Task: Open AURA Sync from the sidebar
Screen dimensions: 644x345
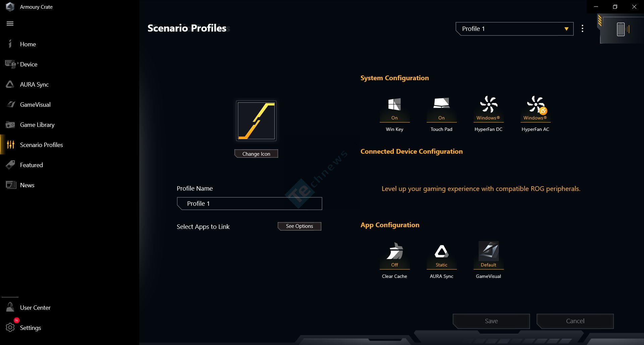Action: [x=34, y=84]
